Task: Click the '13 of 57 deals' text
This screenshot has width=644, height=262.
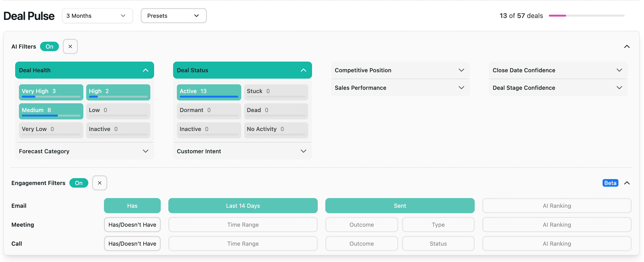Action: point(521,16)
